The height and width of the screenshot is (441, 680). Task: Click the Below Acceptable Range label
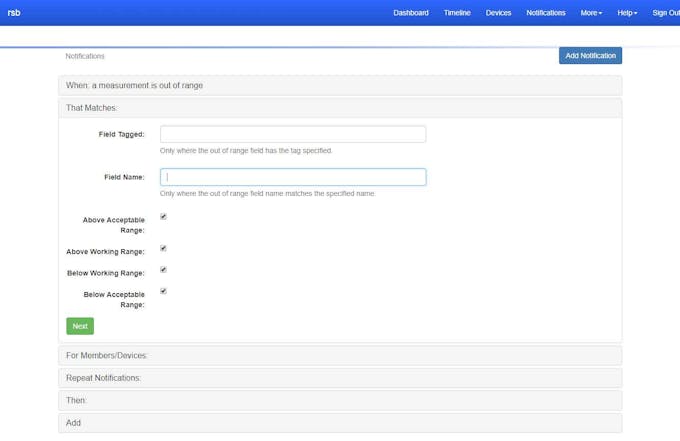[x=114, y=300]
